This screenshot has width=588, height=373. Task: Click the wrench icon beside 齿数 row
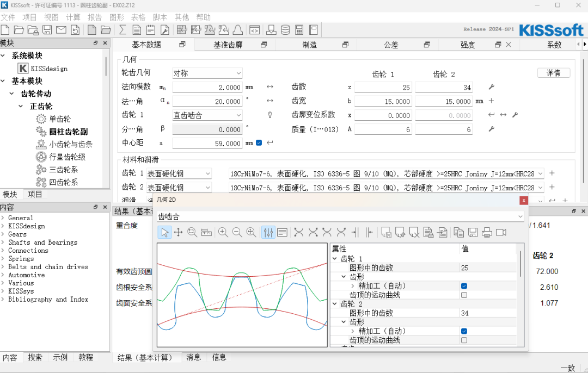tap(491, 87)
